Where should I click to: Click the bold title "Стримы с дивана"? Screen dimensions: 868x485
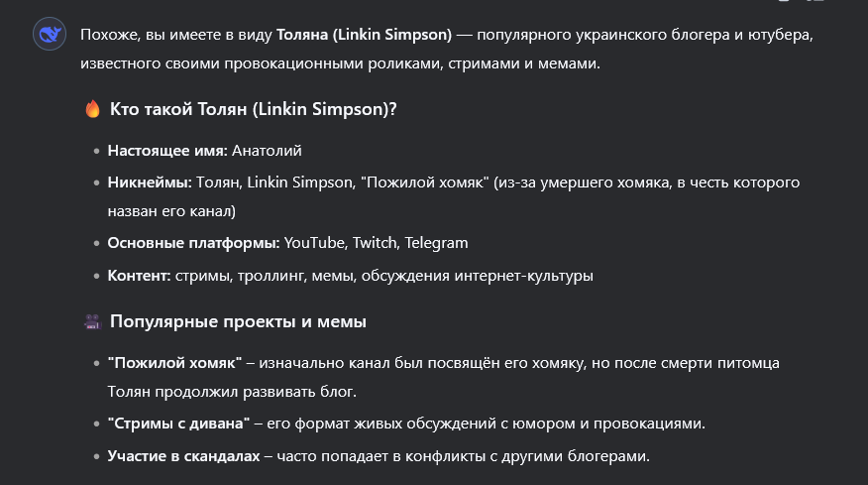[x=178, y=424]
